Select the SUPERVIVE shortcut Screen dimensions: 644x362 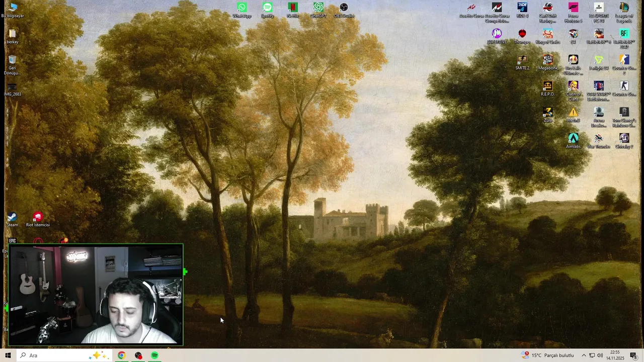497,36
